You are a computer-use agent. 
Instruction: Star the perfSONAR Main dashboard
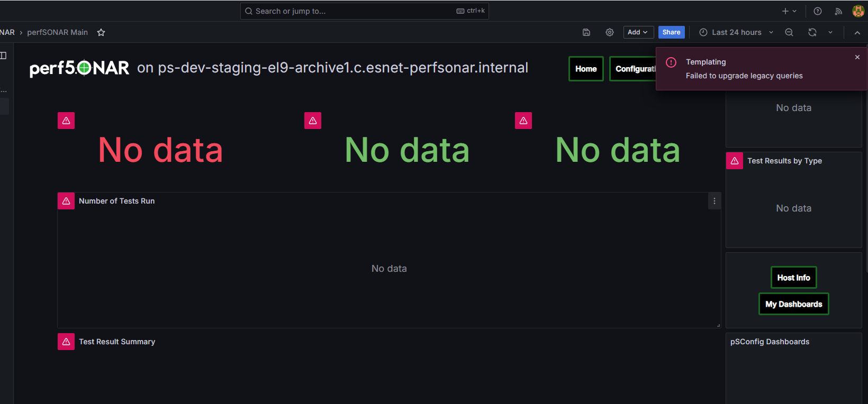point(101,32)
